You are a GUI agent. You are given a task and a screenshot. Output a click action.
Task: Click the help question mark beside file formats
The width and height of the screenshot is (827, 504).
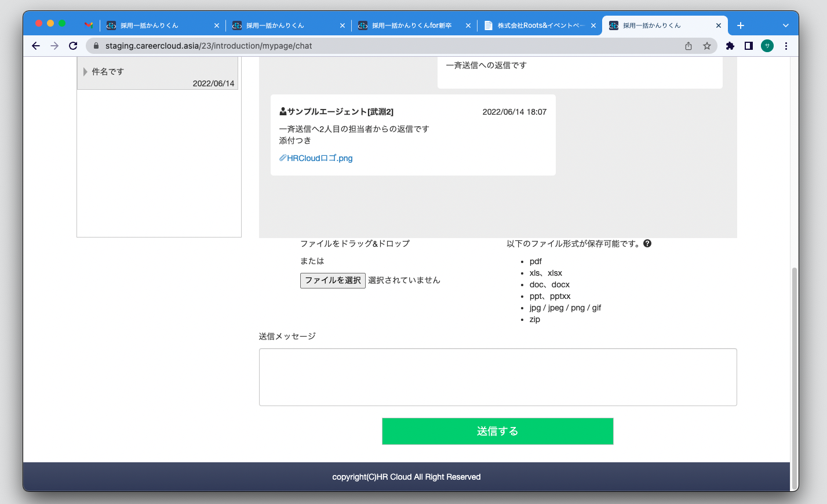(647, 243)
